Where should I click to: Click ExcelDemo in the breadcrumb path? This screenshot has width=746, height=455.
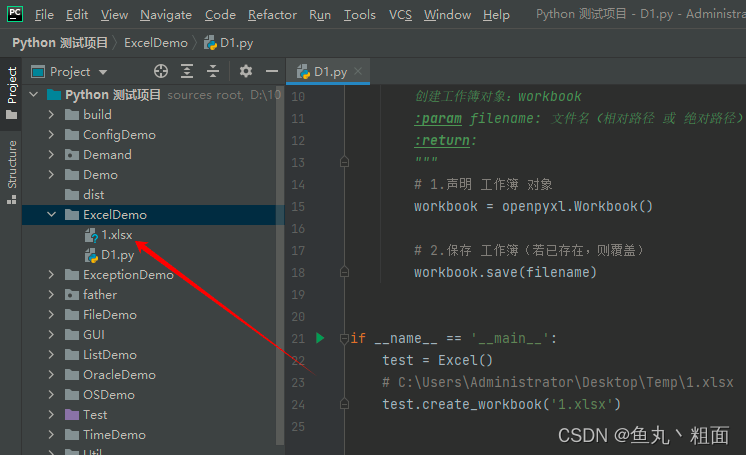pos(157,43)
